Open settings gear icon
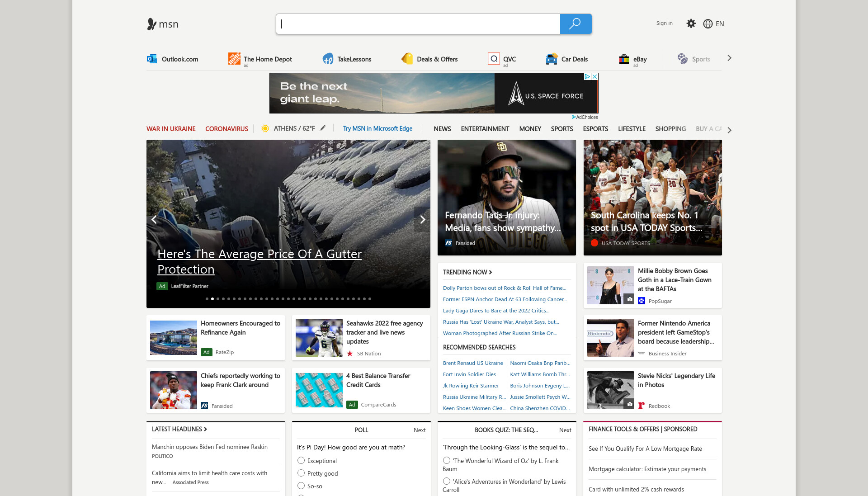The height and width of the screenshot is (496, 868). coord(691,24)
